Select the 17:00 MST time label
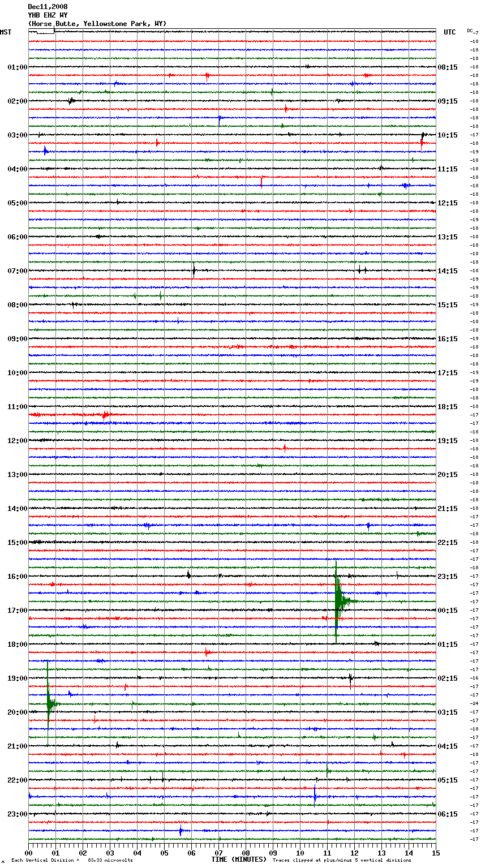Image resolution: width=481 pixels, height=868 pixels. [18, 611]
